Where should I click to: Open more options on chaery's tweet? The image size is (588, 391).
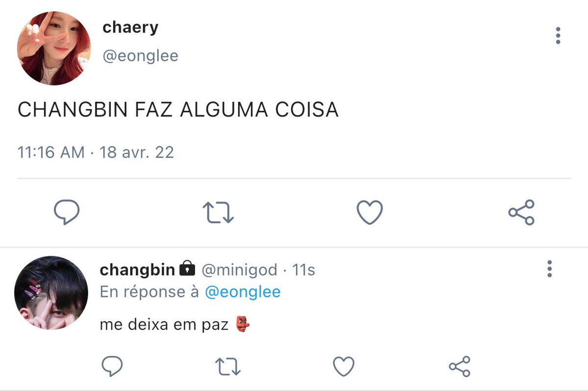(x=558, y=36)
